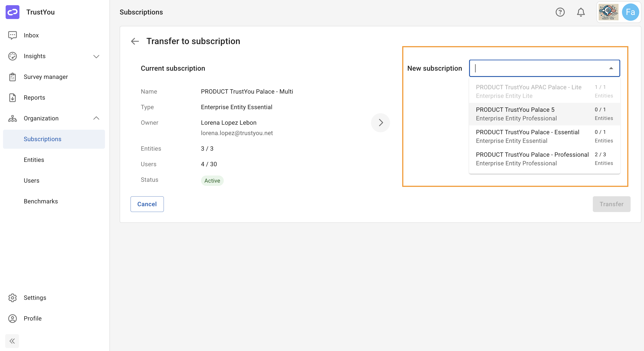
Task: Open Profile in the sidebar
Action: (54, 319)
